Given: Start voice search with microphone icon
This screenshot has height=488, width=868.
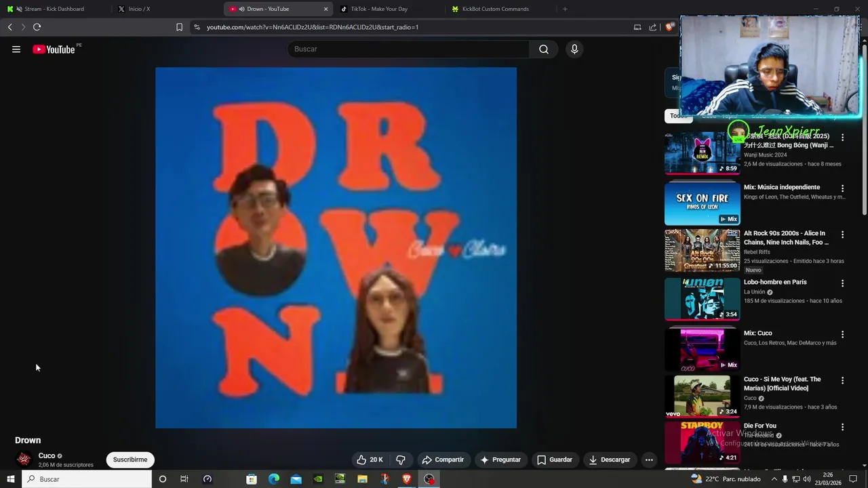Looking at the screenshot, I should click(574, 49).
